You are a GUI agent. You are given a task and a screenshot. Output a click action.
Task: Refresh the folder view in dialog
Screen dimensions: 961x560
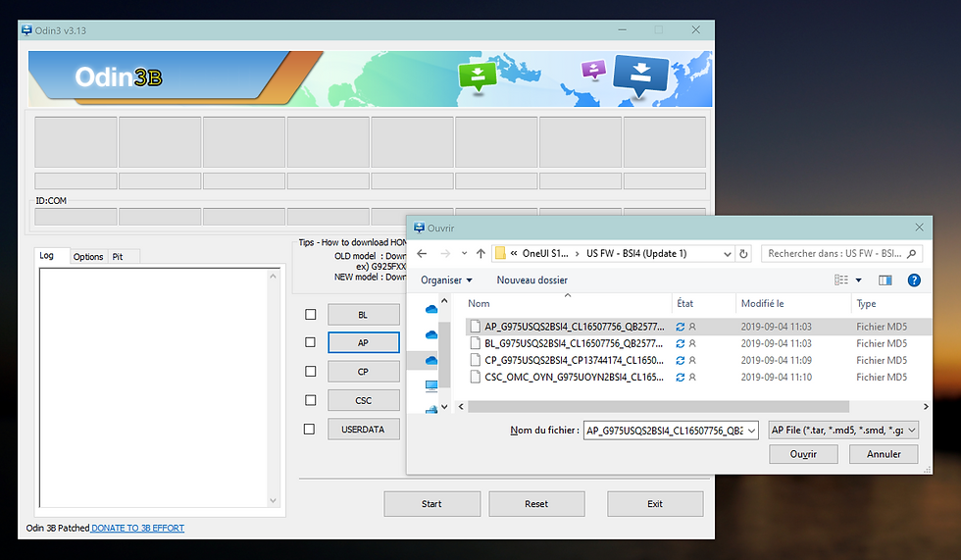click(x=743, y=254)
